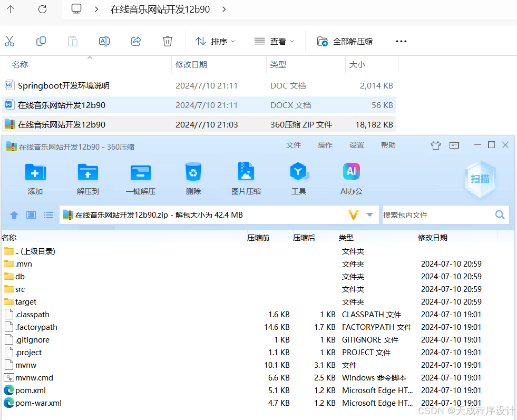Viewport: 517px width, 420px height.
Task: Click the search magnifier in 搜索包内文件
Action: pyautogui.click(x=500, y=214)
